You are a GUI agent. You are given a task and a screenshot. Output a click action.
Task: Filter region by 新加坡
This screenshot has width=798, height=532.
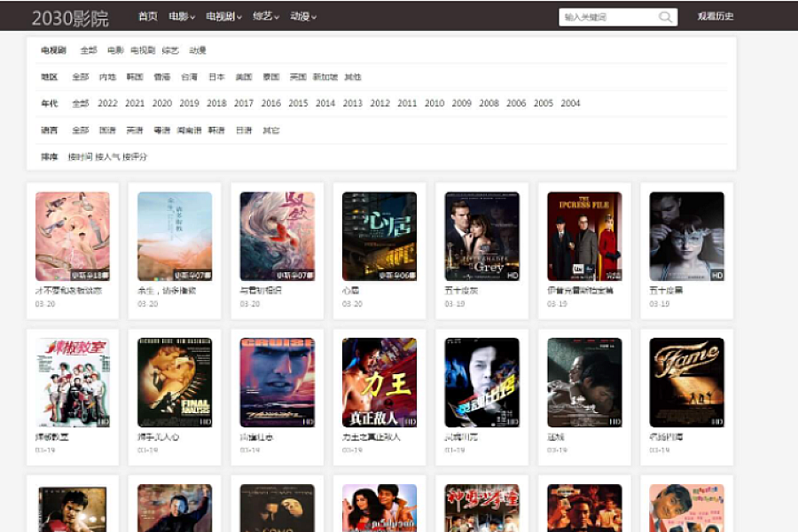tap(325, 77)
